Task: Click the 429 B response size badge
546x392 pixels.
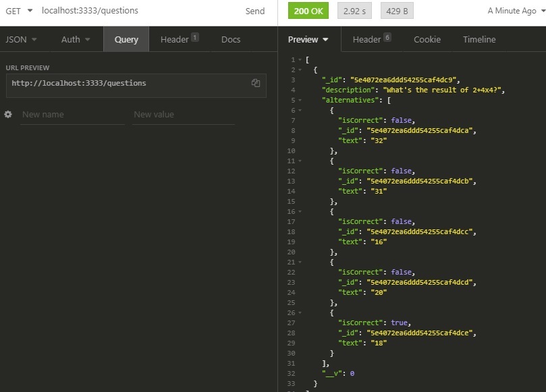Action: [397, 11]
